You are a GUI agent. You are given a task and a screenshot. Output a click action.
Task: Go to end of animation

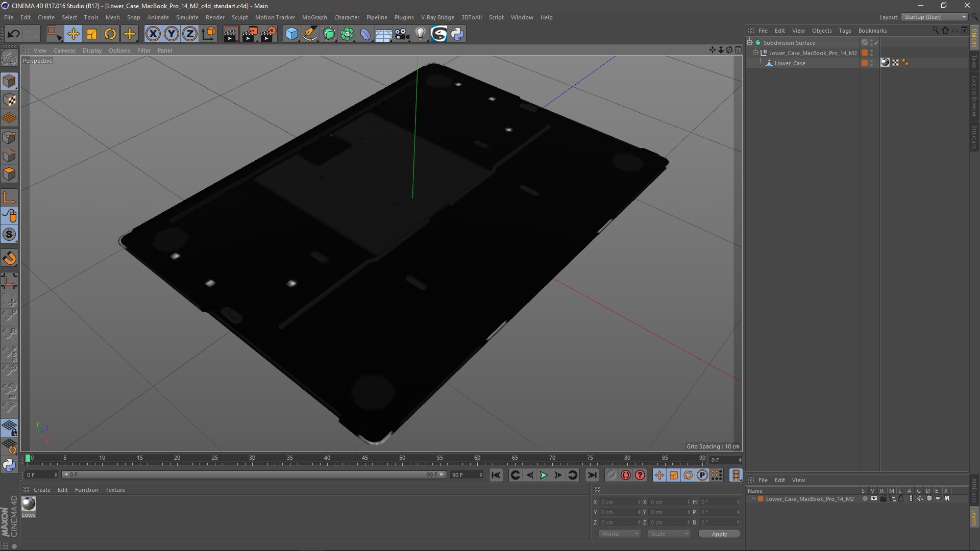coord(592,475)
